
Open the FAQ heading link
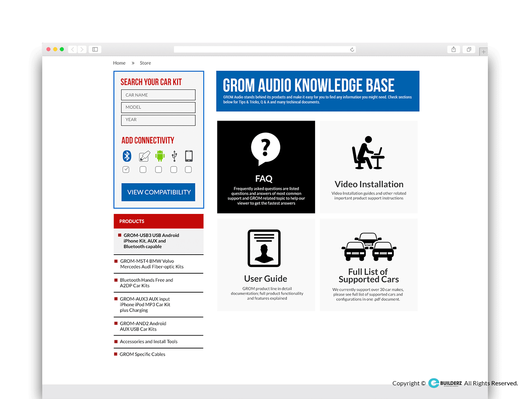tap(264, 179)
